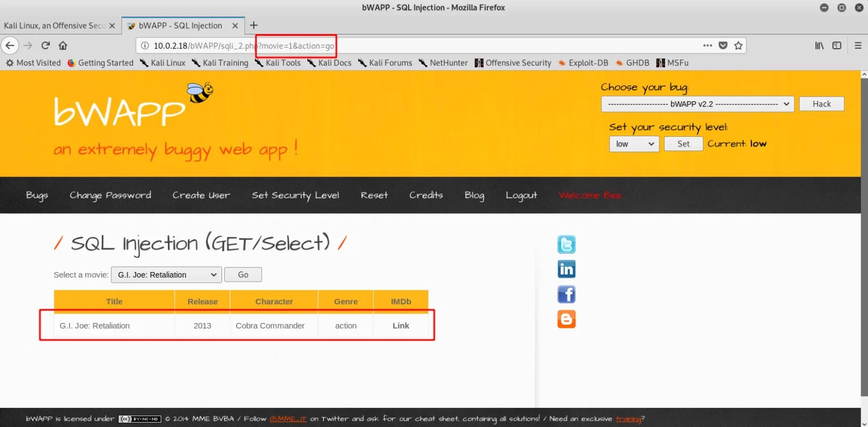
Task: Click the Hack button
Action: (822, 104)
